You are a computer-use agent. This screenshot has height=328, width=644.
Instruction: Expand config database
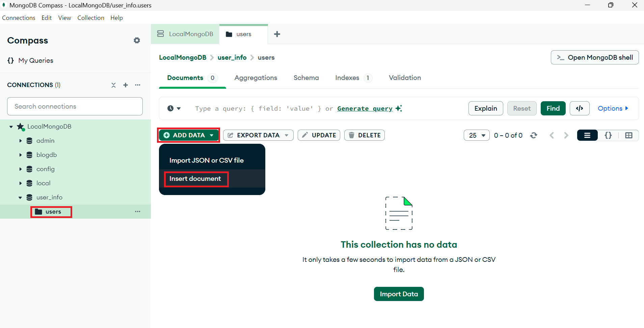point(20,169)
